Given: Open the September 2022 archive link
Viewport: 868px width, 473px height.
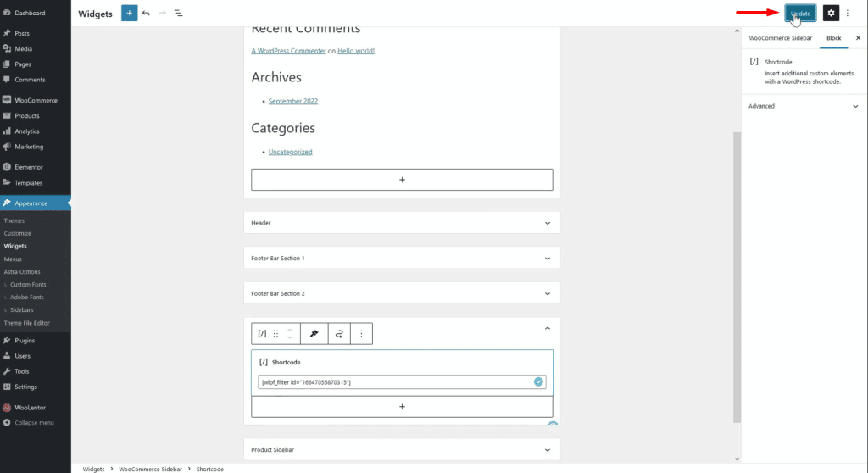Looking at the screenshot, I should pos(292,101).
